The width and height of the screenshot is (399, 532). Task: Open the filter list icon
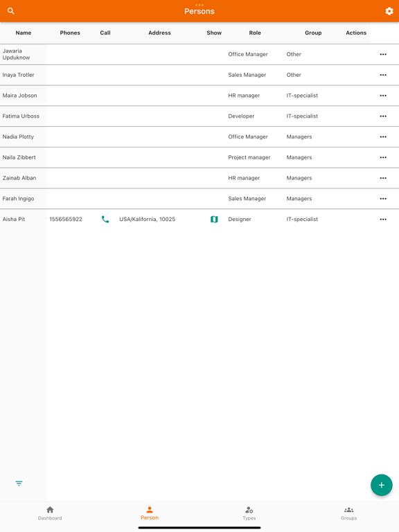coord(19,484)
